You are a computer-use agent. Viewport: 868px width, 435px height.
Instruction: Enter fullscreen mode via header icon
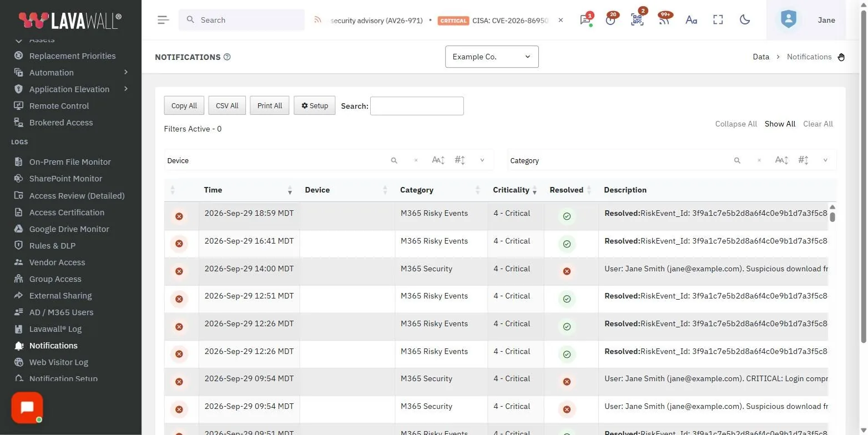coord(718,20)
